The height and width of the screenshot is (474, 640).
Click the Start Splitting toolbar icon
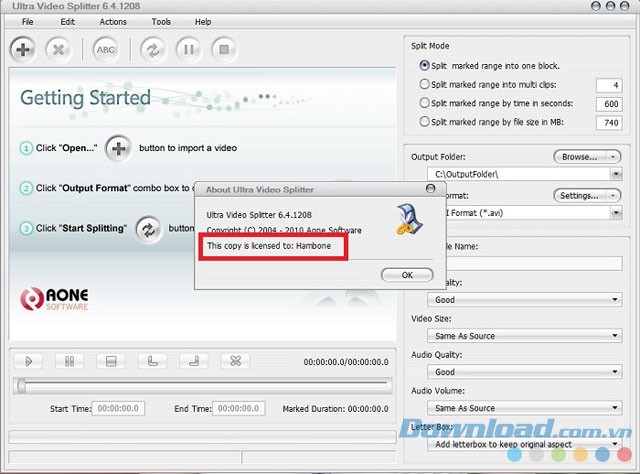(x=153, y=49)
